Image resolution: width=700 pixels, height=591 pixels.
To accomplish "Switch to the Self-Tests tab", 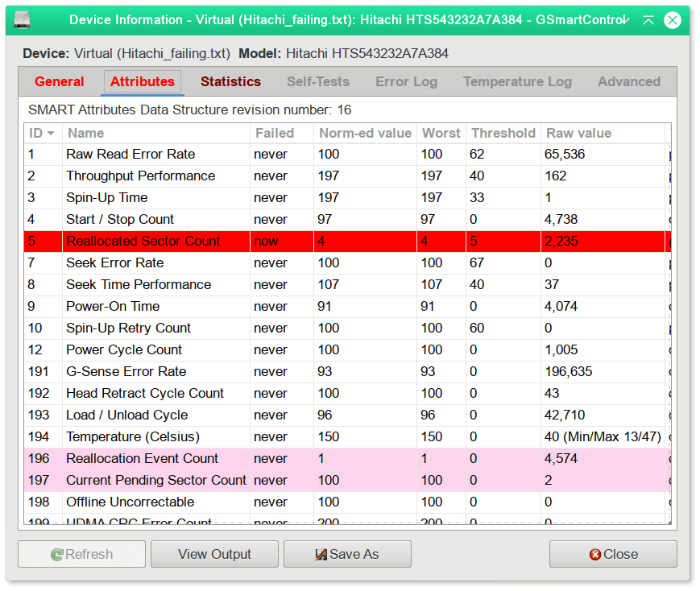I will pyautogui.click(x=317, y=81).
